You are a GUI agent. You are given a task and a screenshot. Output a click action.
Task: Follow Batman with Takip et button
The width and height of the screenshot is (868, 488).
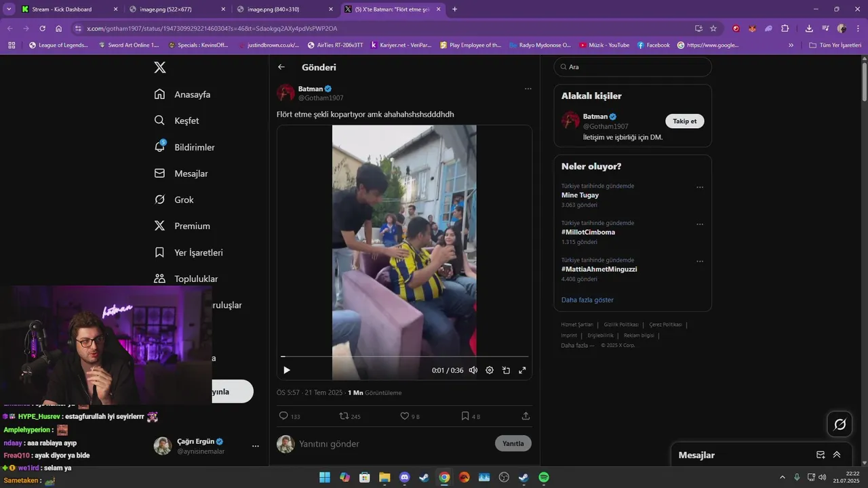point(685,121)
